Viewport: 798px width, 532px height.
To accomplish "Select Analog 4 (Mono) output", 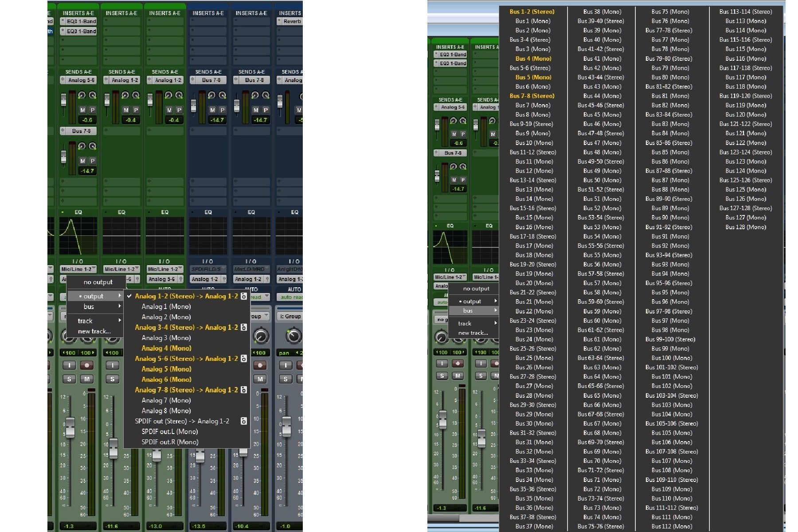I will point(166,348).
